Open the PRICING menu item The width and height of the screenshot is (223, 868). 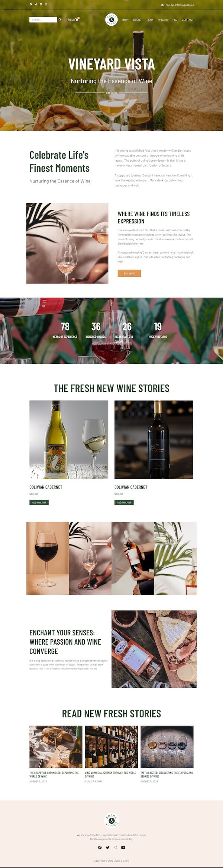coord(163,20)
